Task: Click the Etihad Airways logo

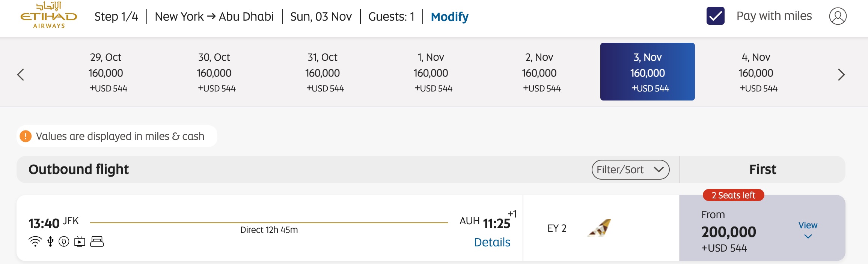Action: tap(49, 18)
